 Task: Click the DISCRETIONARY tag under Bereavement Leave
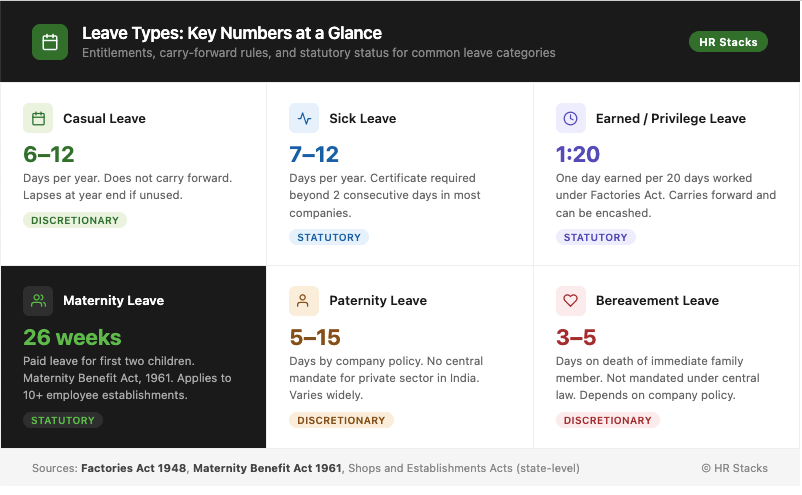pos(608,420)
